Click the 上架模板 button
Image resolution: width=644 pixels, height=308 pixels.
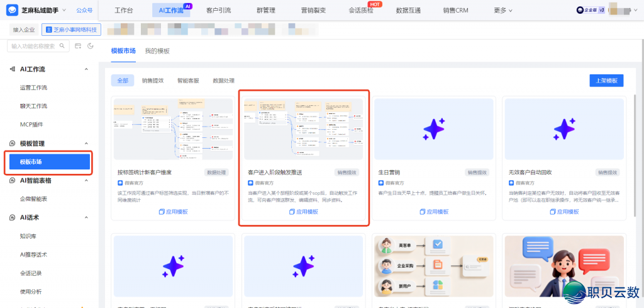[x=606, y=81]
